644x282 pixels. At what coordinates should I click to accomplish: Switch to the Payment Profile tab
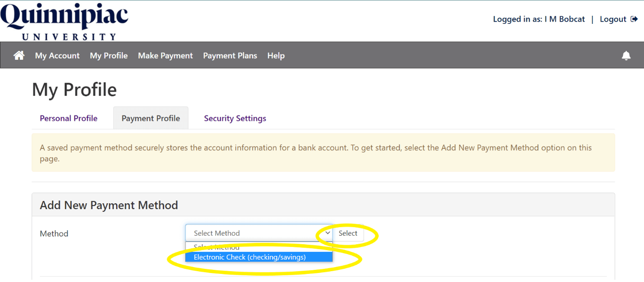[150, 118]
